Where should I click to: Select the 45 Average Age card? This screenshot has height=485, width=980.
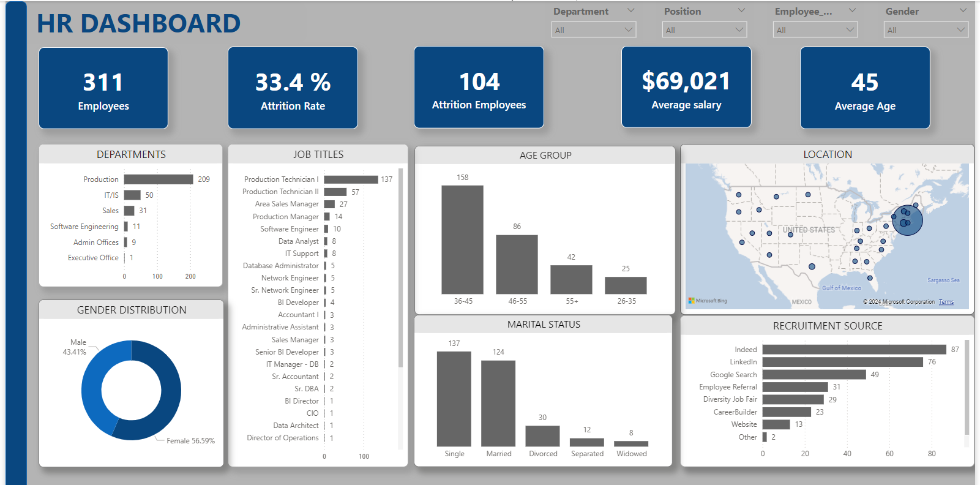pos(865,88)
